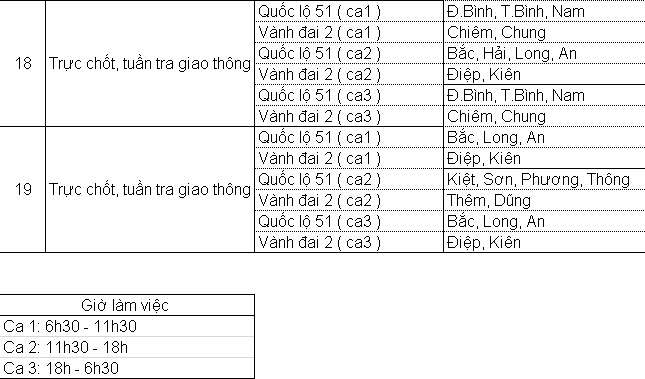The image size is (645, 379).
Task: Select the 'Ca 3: 18h - 6h30' cell
Action: pos(127,368)
